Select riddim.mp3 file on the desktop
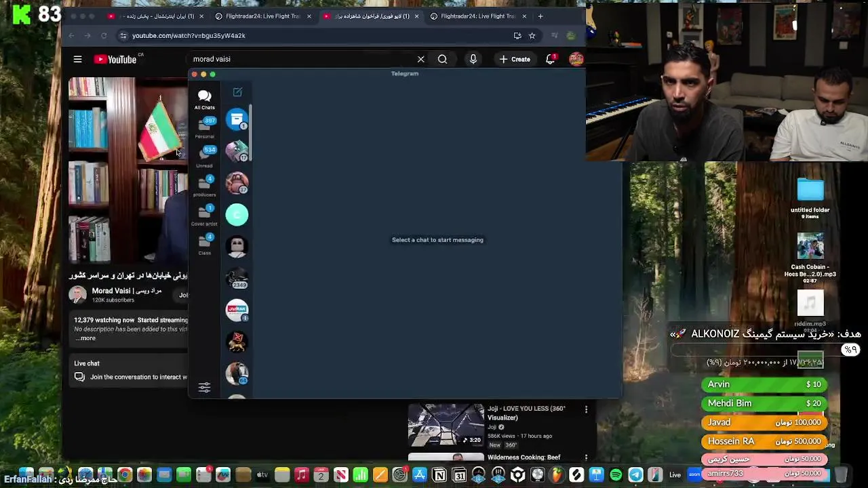Image resolution: width=868 pixels, height=488 pixels. tap(810, 308)
